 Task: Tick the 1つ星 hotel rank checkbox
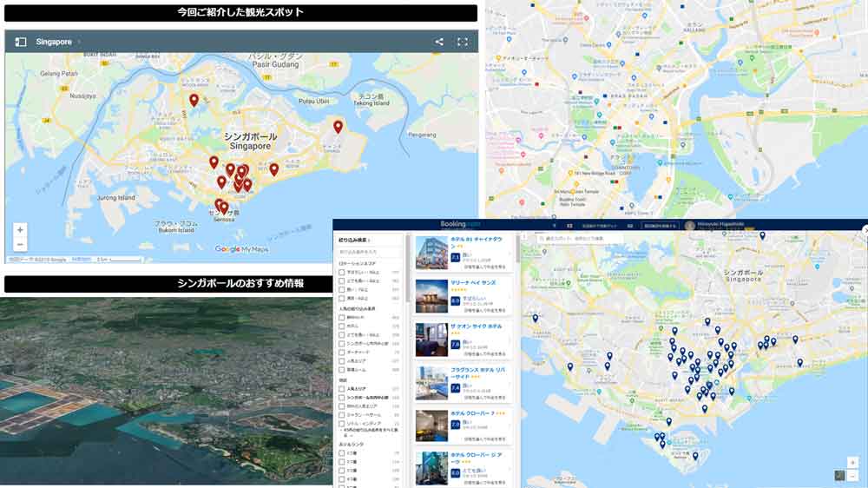click(x=341, y=453)
